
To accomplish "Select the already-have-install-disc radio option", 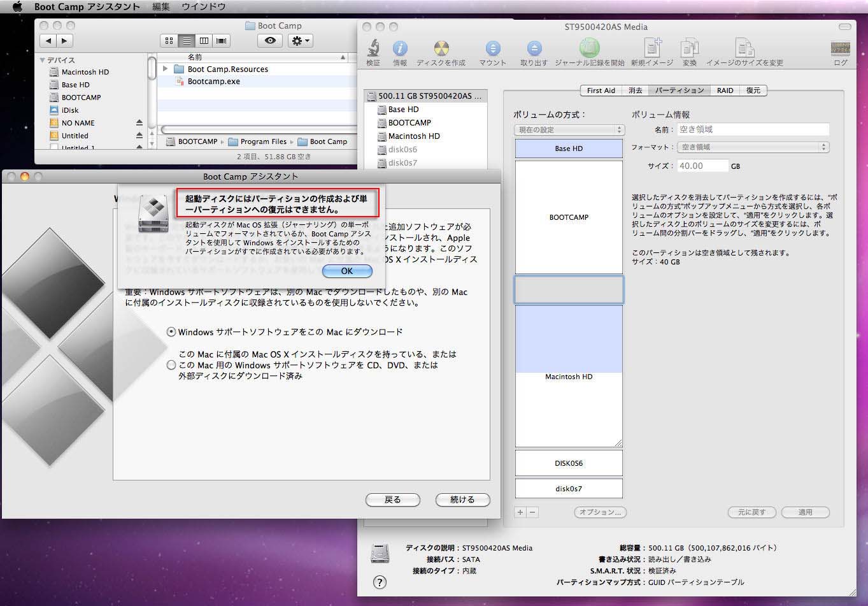I will pos(171,365).
